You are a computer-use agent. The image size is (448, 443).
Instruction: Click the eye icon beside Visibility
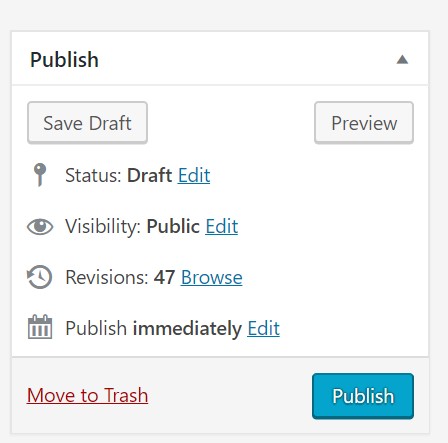pos(40,226)
